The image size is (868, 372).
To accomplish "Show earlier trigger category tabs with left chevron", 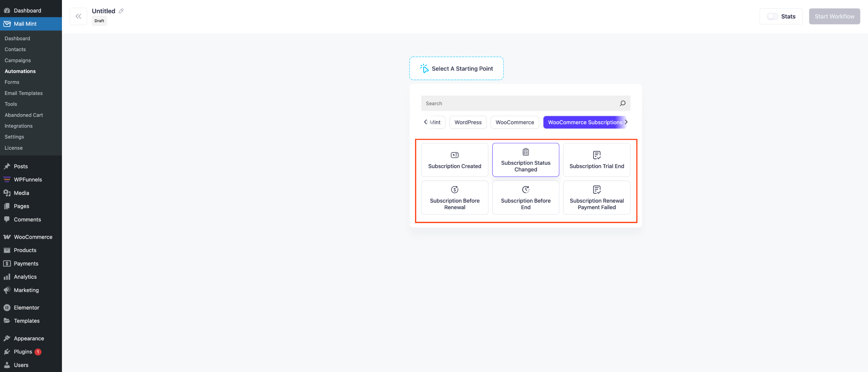I will 425,122.
